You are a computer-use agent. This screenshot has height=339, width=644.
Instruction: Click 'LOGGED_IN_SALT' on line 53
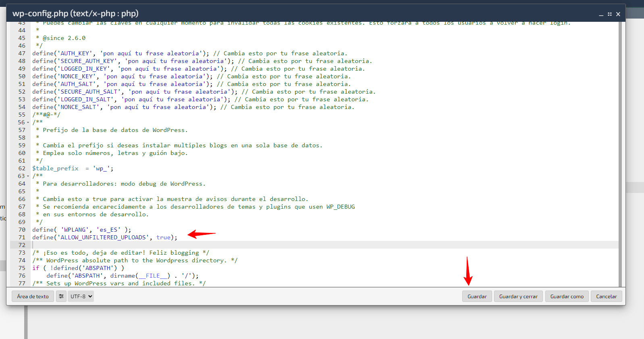tap(85, 99)
